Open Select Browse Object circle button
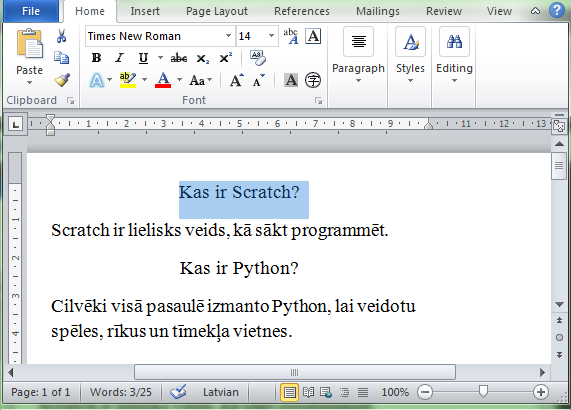 tap(559, 338)
